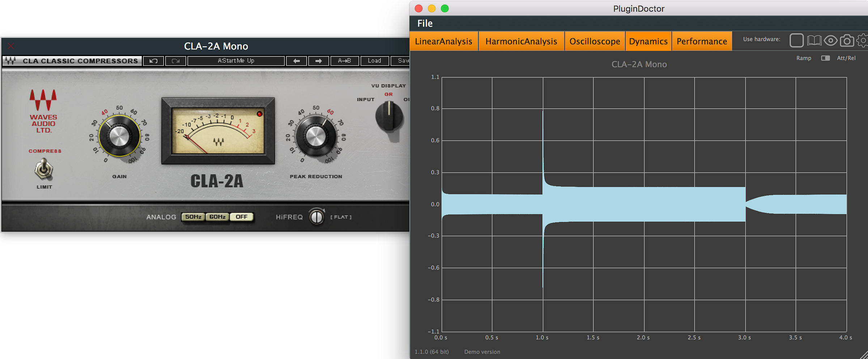The image size is (868, 359).
Task: Take a snapshot with the camera icon
Action: pos(847,40)
